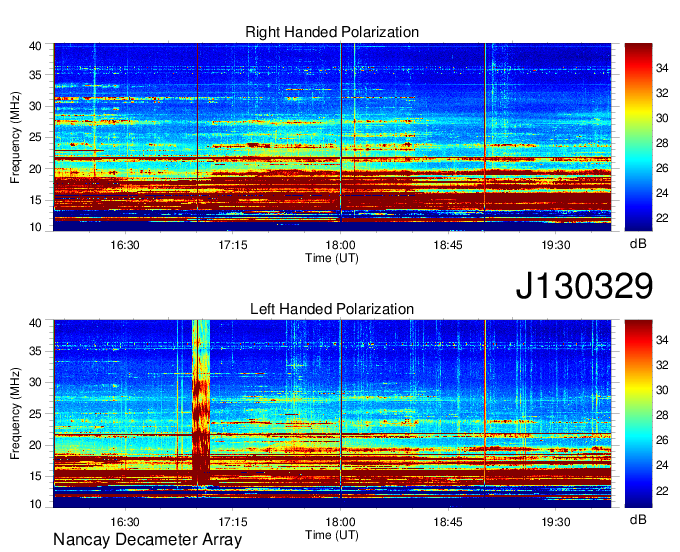Click the 28 dB label on the bottom colorbar
The height and width of the screenshot is (552, 680).
coord(662,415)
